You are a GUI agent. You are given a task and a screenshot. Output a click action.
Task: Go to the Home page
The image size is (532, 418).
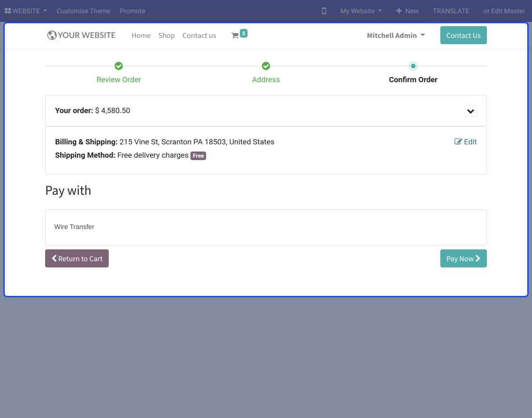coord(141,36)
